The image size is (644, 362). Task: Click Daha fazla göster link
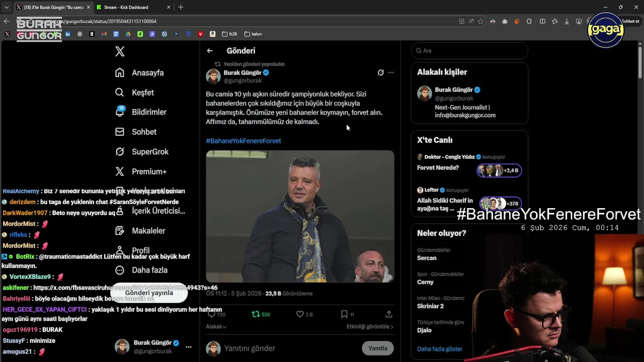coord(440,349)
